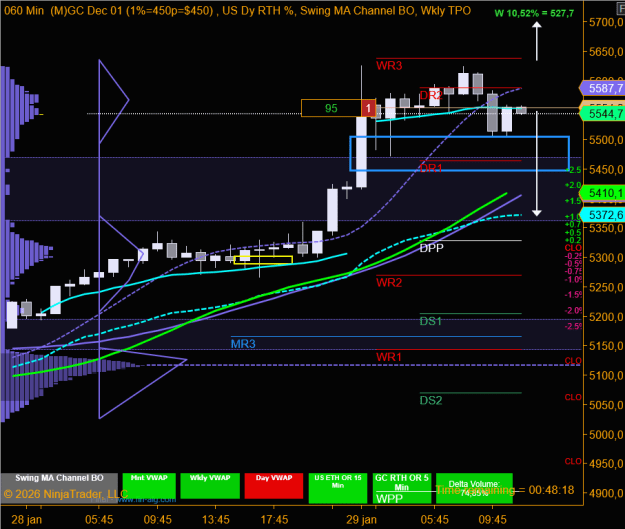The image size is (625, 529).
Task: Click the DR1 pivot label
Action: [x=431, y=168]
